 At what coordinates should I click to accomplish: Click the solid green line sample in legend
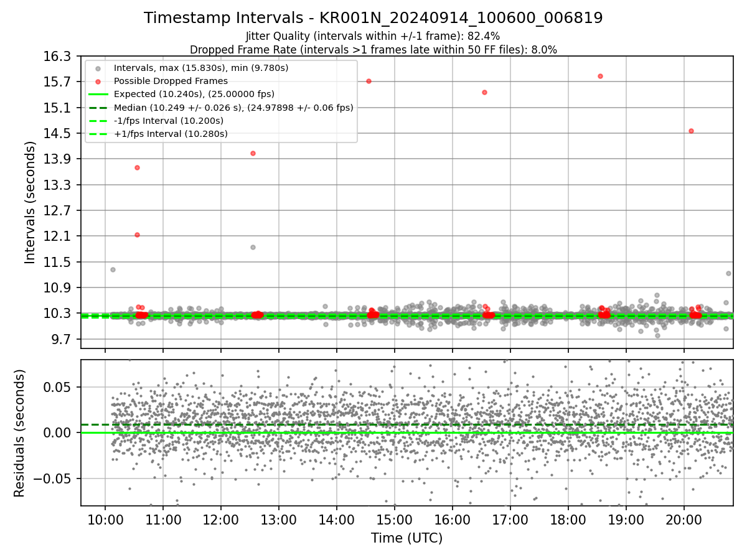(x=98, y=95)
